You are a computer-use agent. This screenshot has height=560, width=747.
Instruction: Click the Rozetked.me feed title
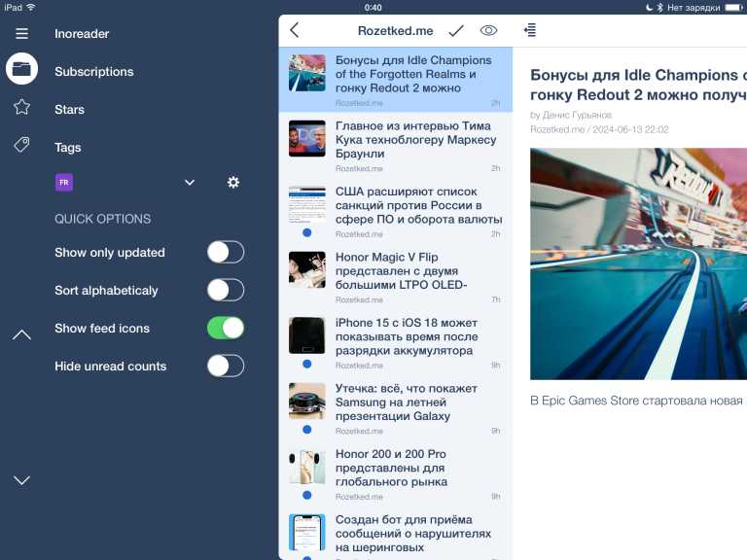[x=396, y=31]
